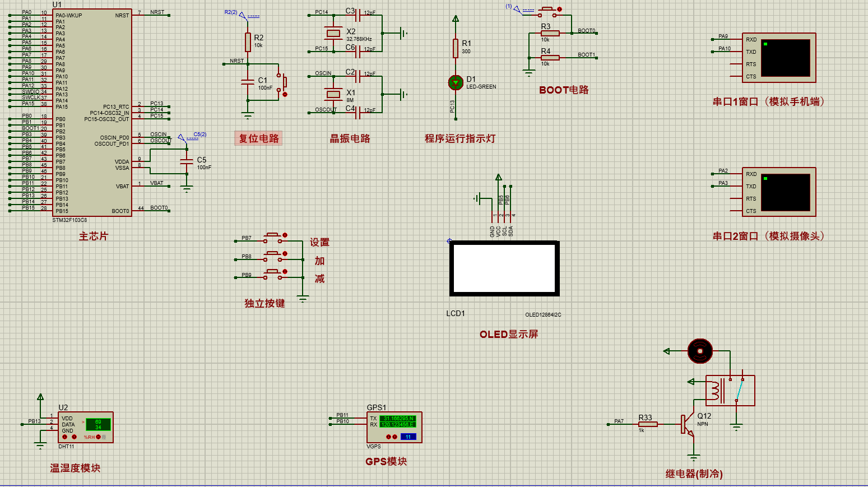Viewport: 868px width, 487px height.
Task: Select capacitor C6 12pF
Action: click(358, 52)
